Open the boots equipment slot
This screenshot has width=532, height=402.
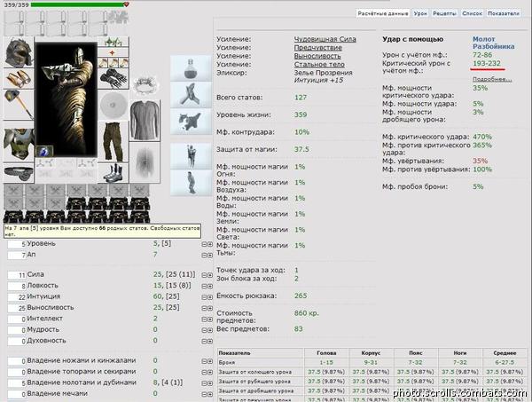pyautogui.click(x=113, y=172)
